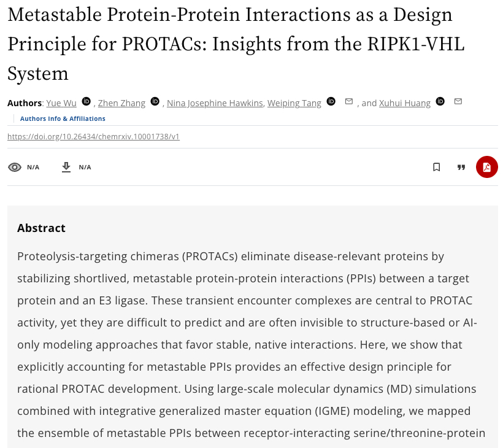Open Xuhui Huang's ORCID icon

pos(440,102)
